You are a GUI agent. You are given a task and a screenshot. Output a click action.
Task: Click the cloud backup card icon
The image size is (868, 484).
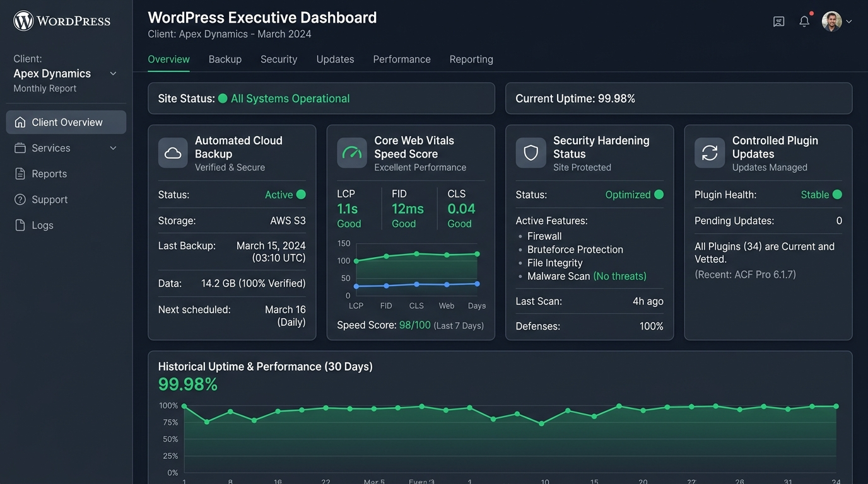click(x=173, y=153)
